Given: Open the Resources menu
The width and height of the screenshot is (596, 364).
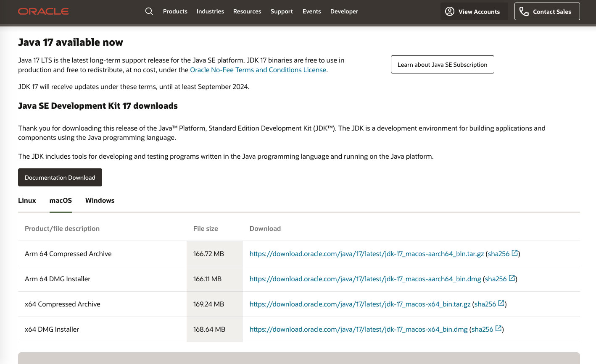Looking at the screenshot, I should pos(247,11).
